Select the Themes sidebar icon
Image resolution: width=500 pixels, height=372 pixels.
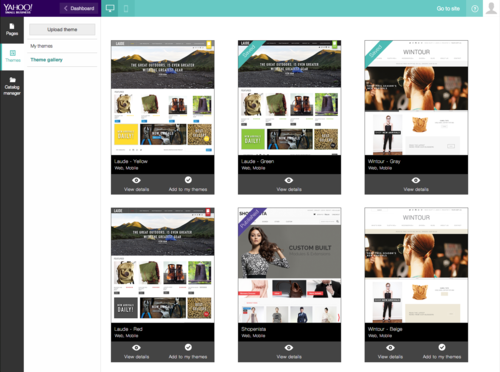pos(13,56)
